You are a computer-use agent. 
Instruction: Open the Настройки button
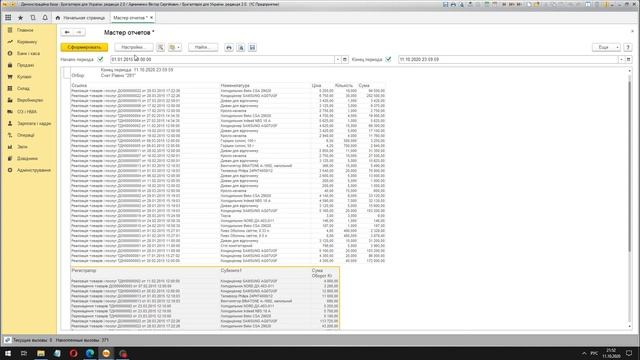click(134, 47)
